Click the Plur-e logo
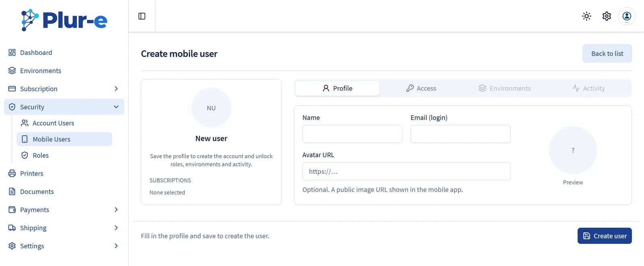Screen dimensions: 644x266 tap(64, 20)
